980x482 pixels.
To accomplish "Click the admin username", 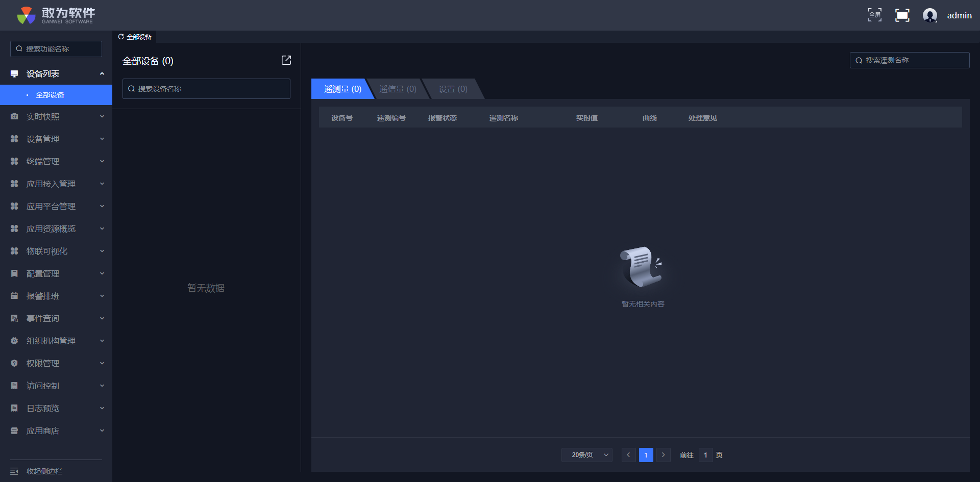I will [x=960, y=15].
